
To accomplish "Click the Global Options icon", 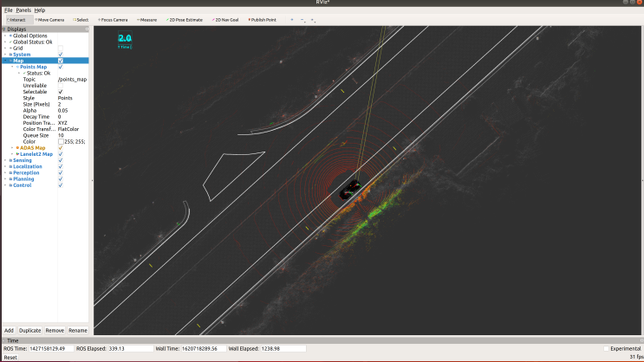I will [10, 36].
